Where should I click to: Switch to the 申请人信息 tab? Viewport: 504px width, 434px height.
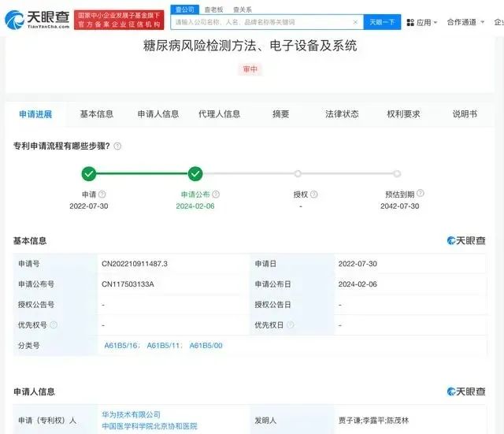(x=158, y=114)
